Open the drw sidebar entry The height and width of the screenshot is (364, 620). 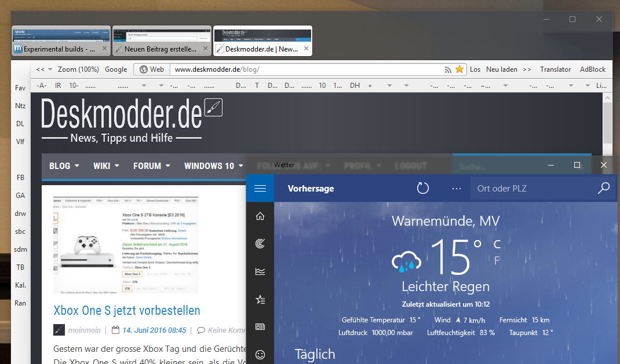pos(20,214)
